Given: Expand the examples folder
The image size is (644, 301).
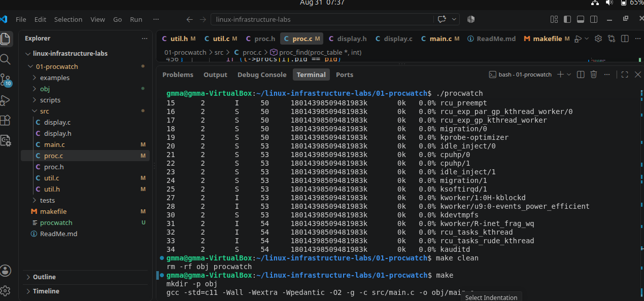Looking at the screenshot, I should pos(35,78).
